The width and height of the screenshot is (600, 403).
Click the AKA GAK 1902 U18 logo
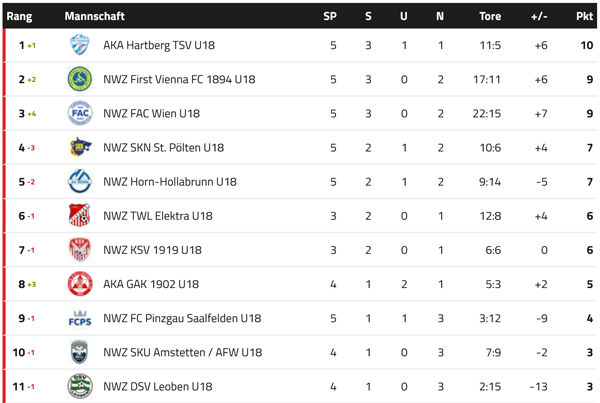(80, 284)
